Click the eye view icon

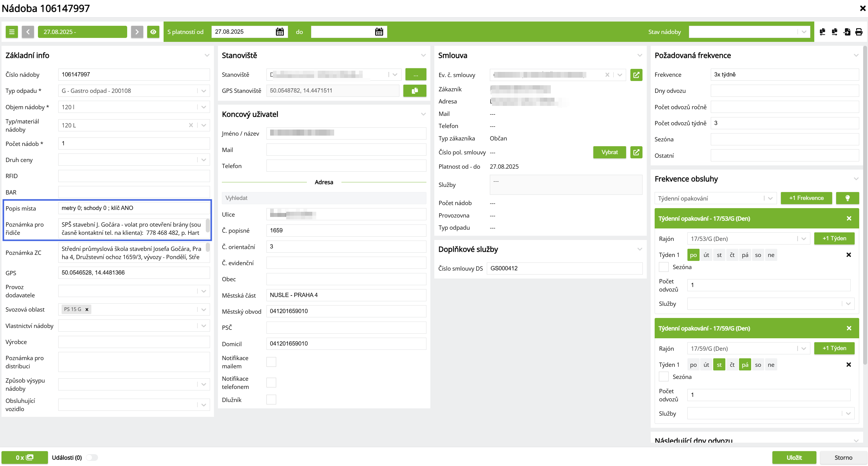153,32
